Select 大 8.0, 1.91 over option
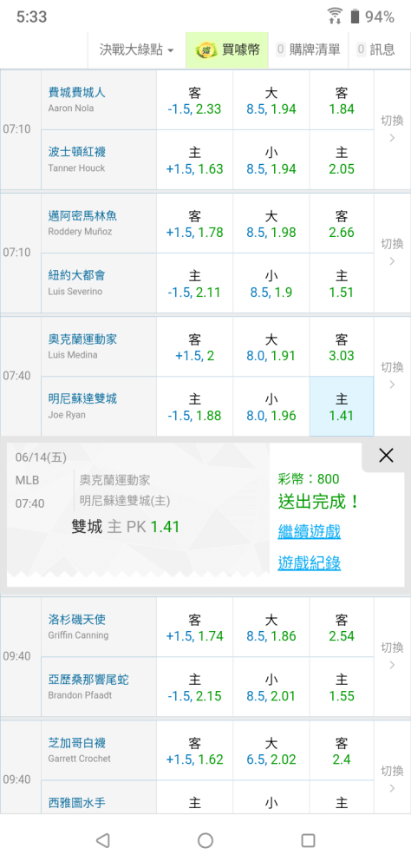 (x=271, y=347)
